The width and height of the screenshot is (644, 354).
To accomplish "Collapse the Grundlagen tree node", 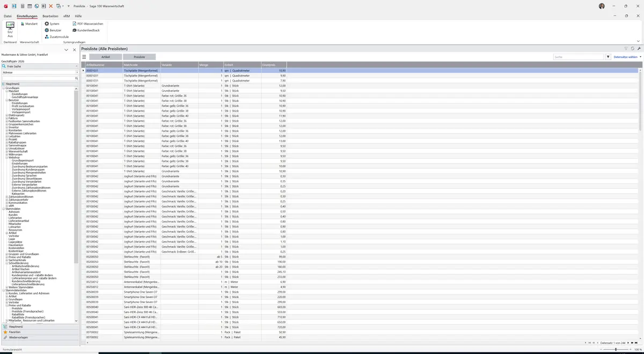I will click(3, 88).
